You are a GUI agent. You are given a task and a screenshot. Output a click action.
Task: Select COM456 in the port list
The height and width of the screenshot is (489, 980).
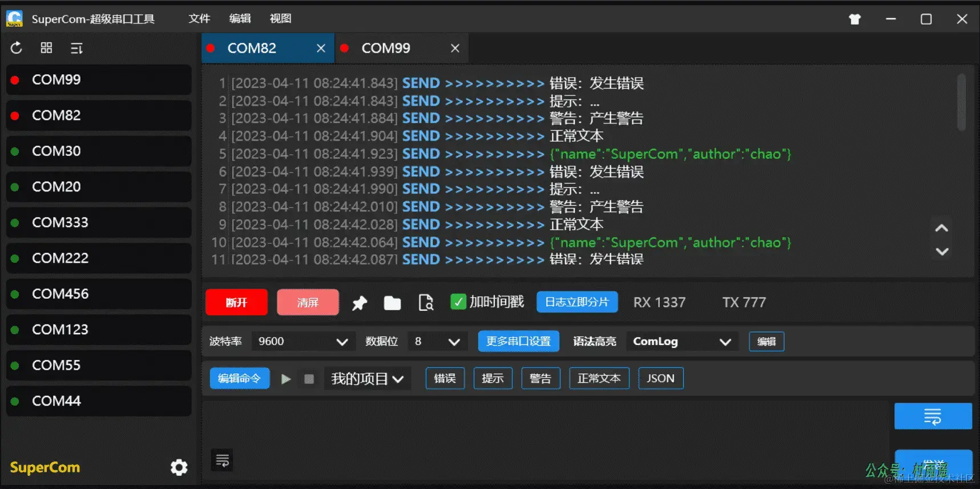[99, 294]
